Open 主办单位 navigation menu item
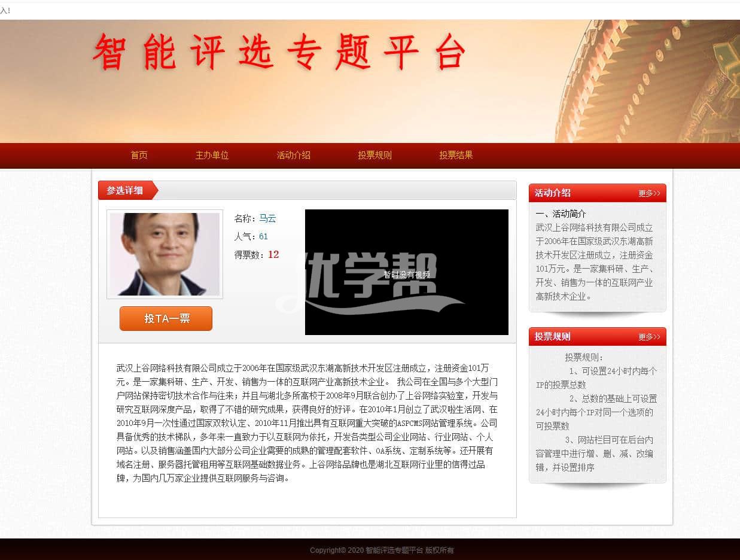740x560 pixels. [212, 155]
